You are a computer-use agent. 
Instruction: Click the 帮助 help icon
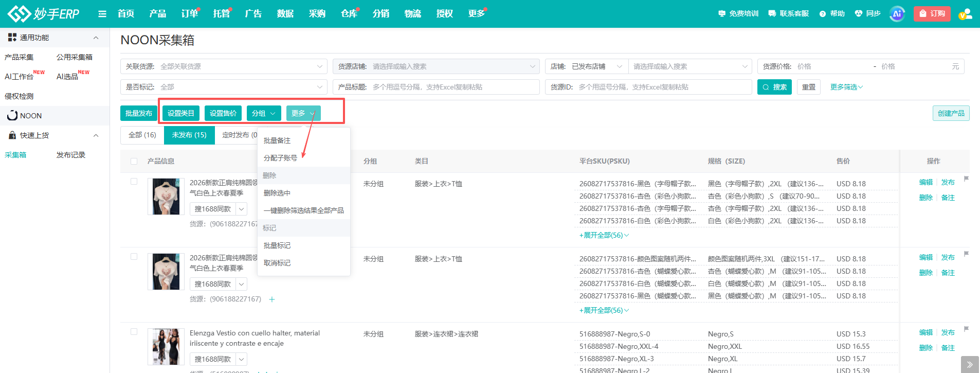pos(832,14)
